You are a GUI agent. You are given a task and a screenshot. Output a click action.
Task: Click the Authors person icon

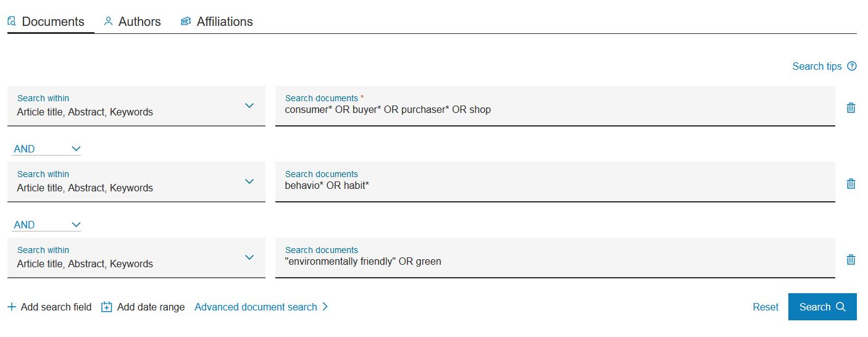(x=109, y=21)
